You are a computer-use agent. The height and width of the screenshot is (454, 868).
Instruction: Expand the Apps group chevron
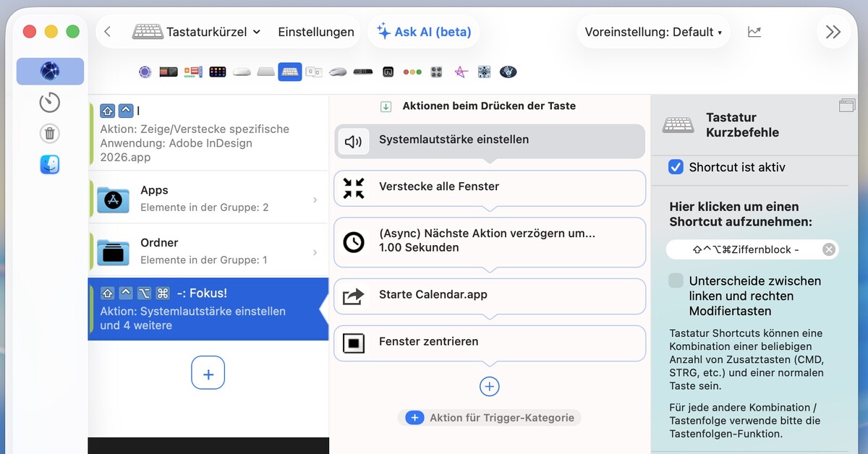coord(315,200)
